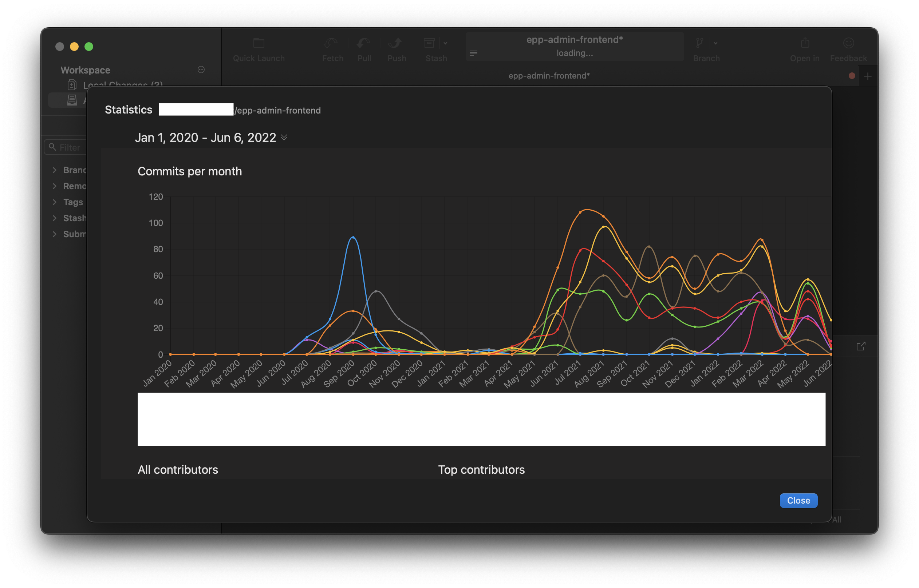
Task: Open the Workspace options ellipsis icon
Action: pyautogui.click(x=201, y=69)
